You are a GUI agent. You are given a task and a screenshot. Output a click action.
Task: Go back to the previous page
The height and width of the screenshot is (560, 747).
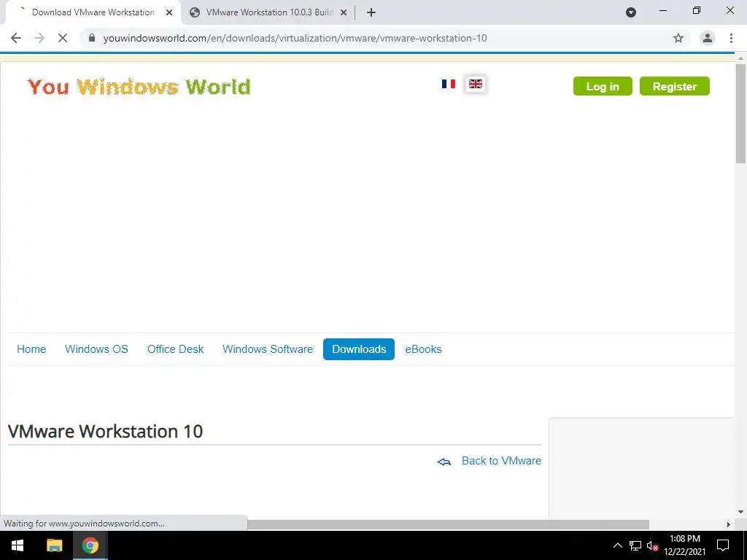(x=16, y=38)
